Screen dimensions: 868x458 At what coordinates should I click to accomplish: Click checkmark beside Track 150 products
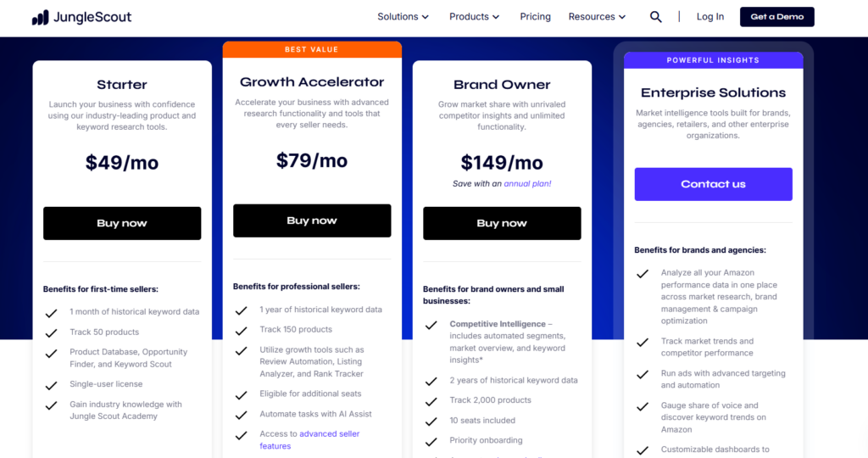click(x=242, y=330)
